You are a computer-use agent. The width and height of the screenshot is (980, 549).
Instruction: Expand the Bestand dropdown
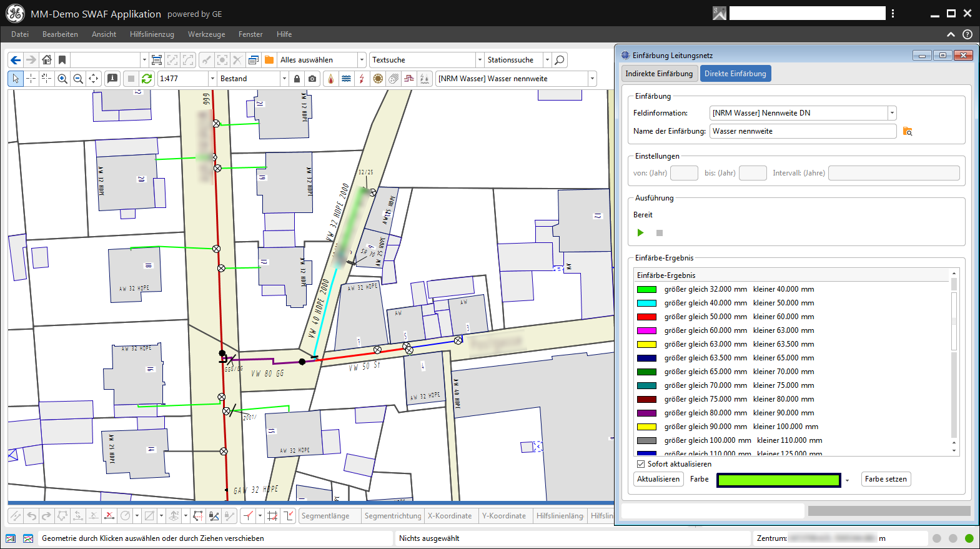(x=284, y=79)
